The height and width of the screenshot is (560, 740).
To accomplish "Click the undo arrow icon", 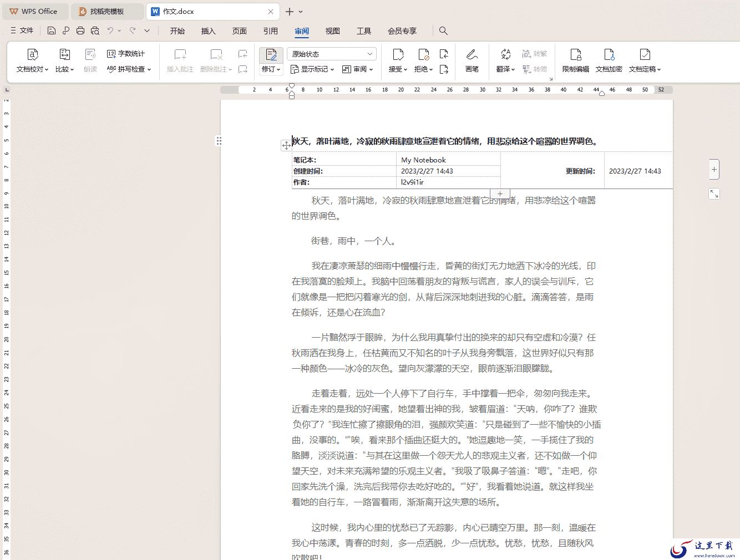I will [x=110, y=30].
